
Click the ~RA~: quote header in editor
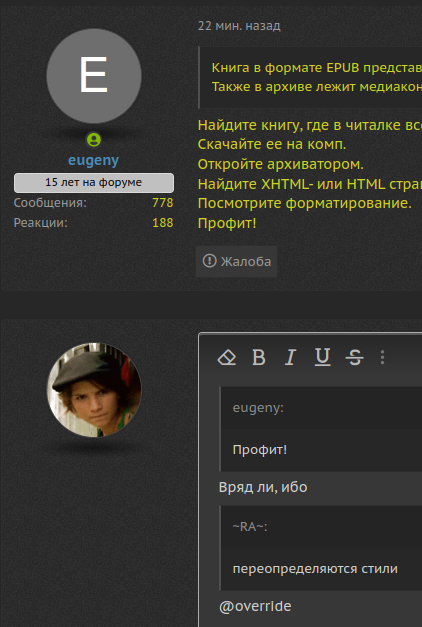pos(250,527)
